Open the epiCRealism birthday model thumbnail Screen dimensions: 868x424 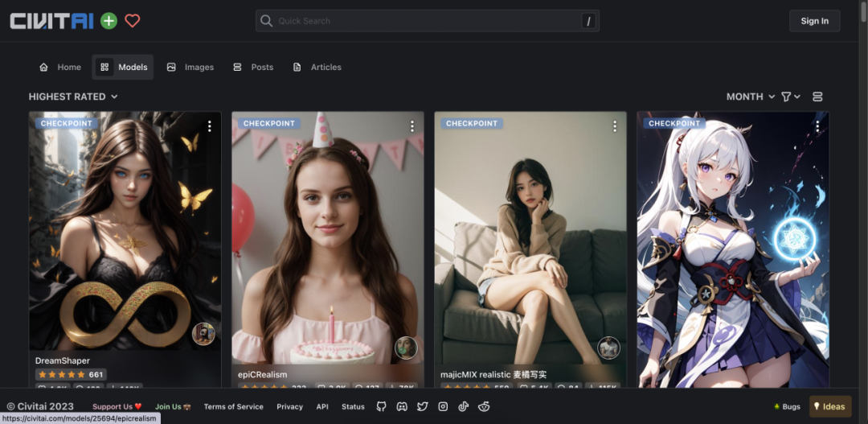point(328,238)
